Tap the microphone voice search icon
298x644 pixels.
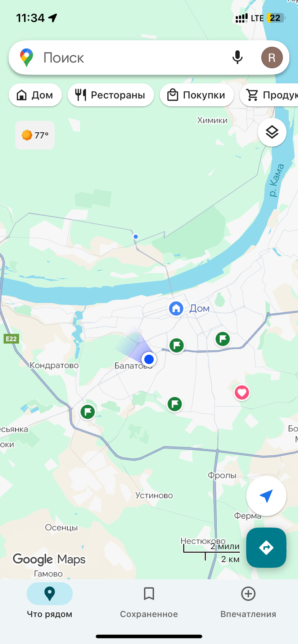click(x=238, y=57)
